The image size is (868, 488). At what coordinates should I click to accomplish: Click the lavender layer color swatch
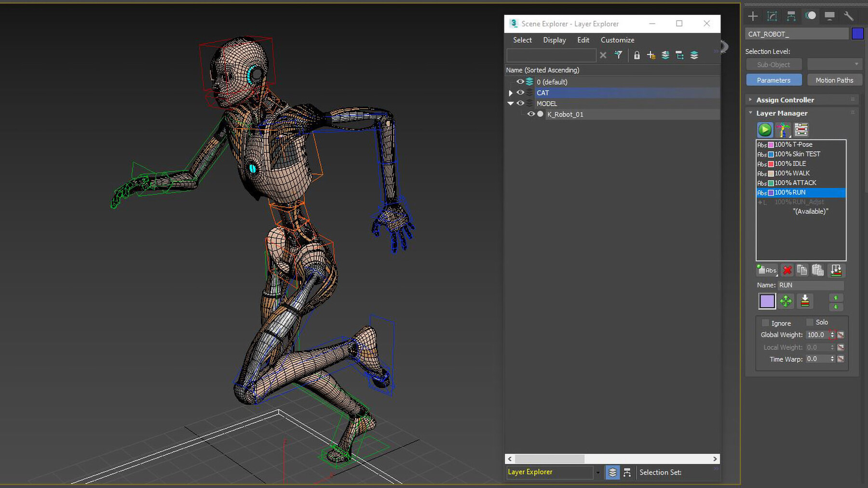(x=767, y=301)
